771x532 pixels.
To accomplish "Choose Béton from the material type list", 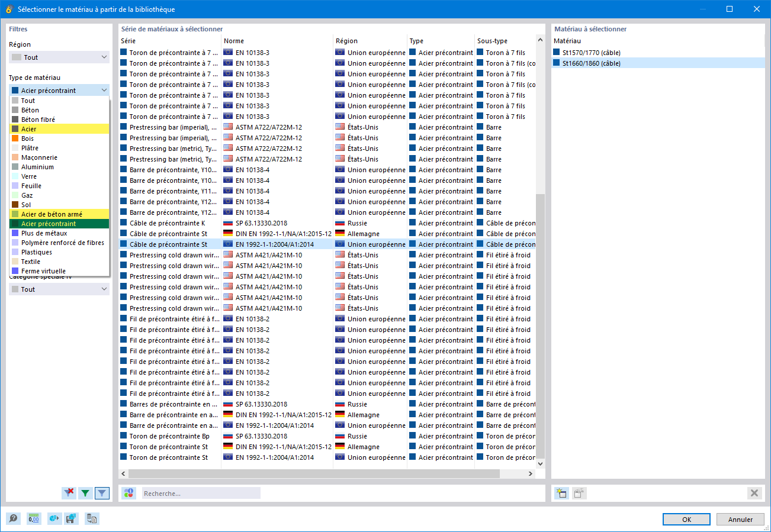I will point(59,110).
